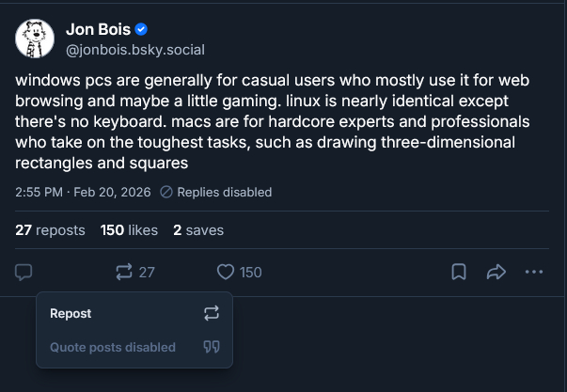Click the 2 saves count
Screen dimensions: 567x392
coord(197,229)
